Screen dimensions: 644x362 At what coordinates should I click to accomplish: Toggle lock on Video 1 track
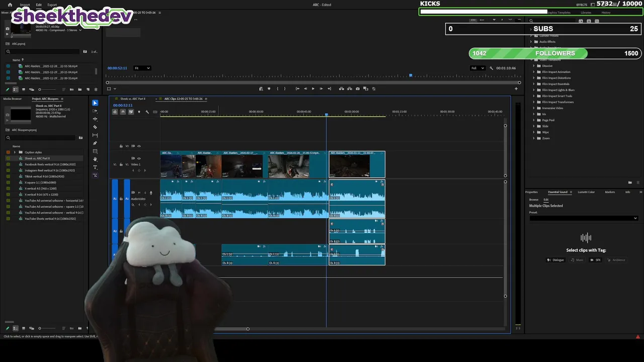[121, 164]
